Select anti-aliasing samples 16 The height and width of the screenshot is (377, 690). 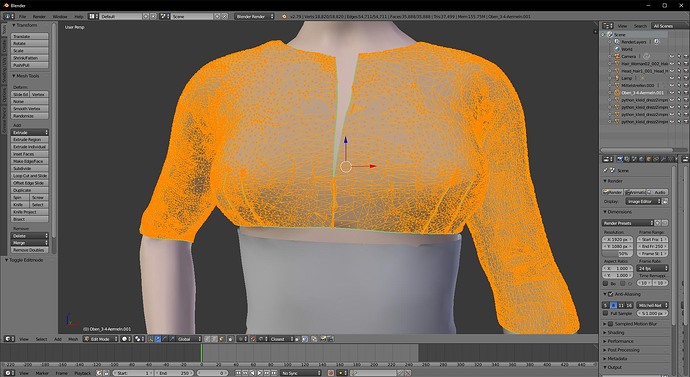pyautogui.click(x=629, y=305)
